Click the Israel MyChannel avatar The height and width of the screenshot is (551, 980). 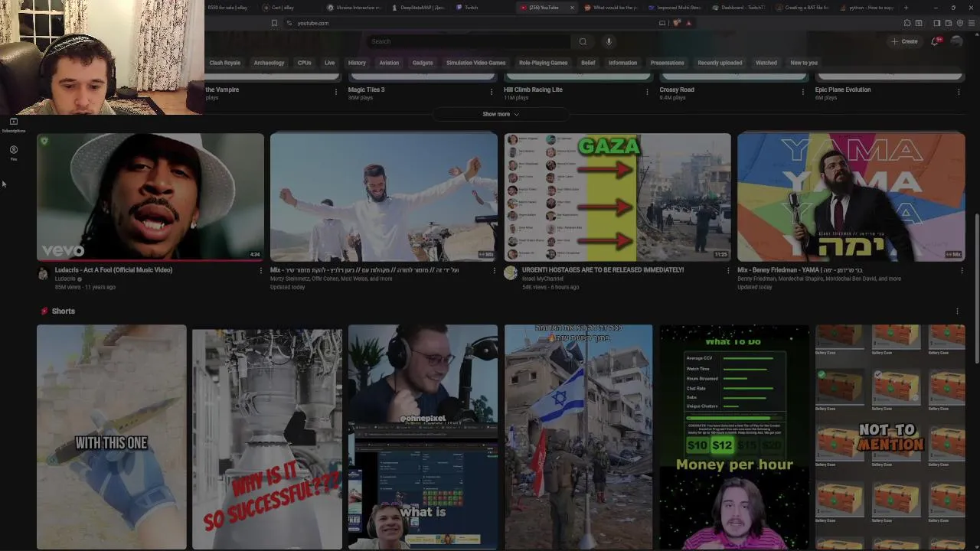[x=511, y=274]
